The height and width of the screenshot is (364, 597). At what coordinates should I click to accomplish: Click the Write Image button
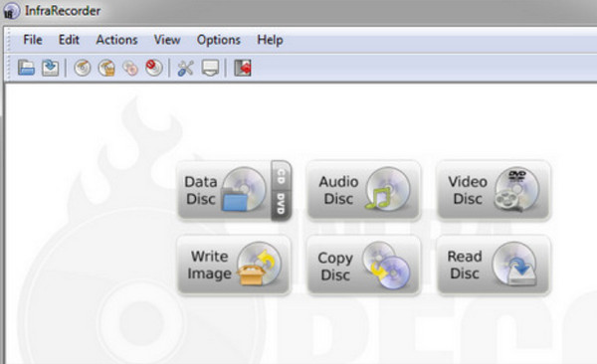point(234,266)
